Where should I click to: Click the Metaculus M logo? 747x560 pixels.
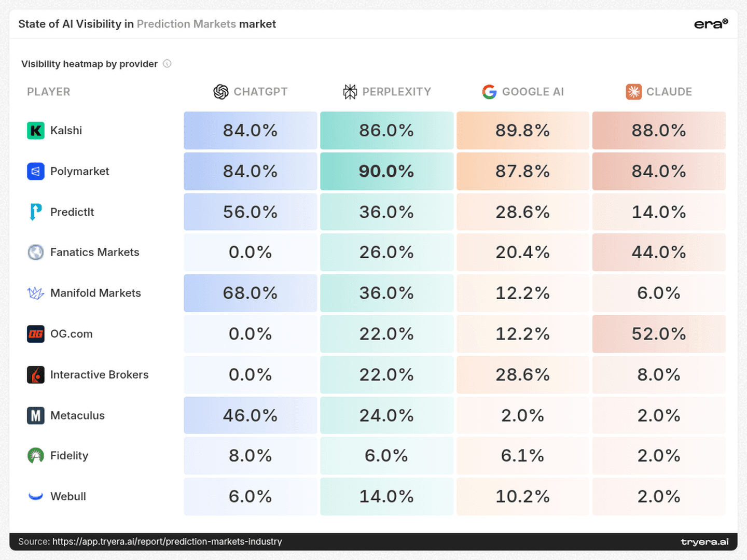coord(36,415)
